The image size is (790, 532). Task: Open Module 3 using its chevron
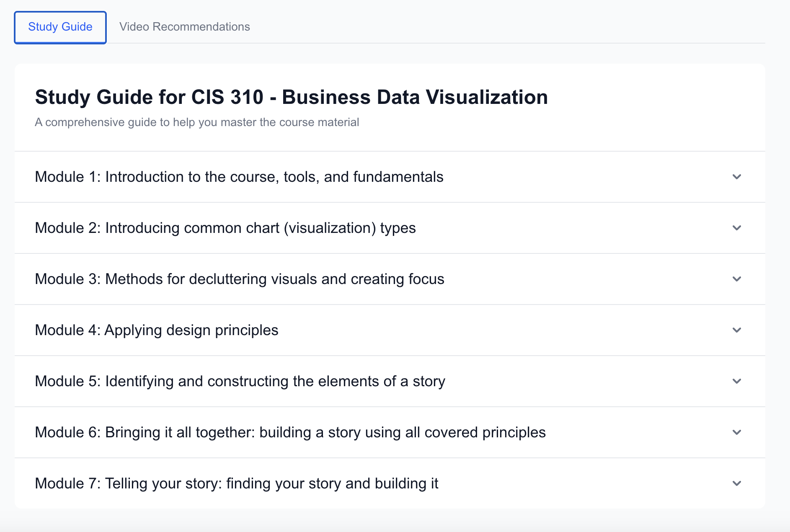coord(737,279)
